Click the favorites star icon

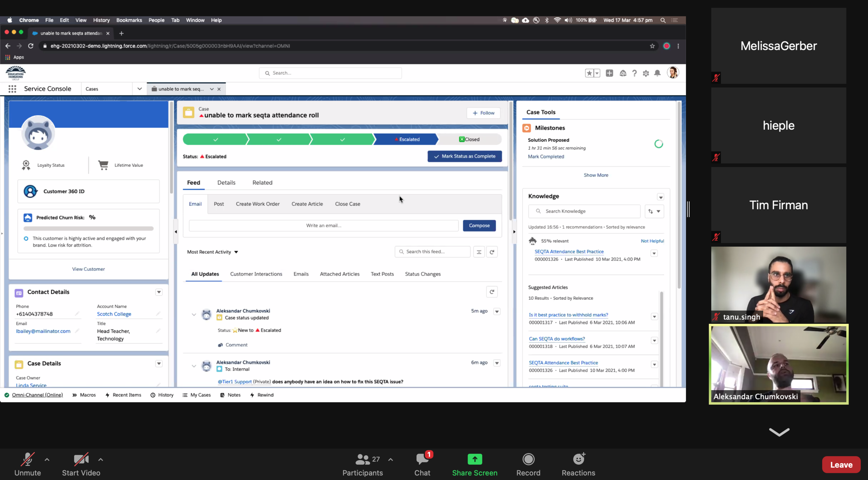(x=589, y=73)
